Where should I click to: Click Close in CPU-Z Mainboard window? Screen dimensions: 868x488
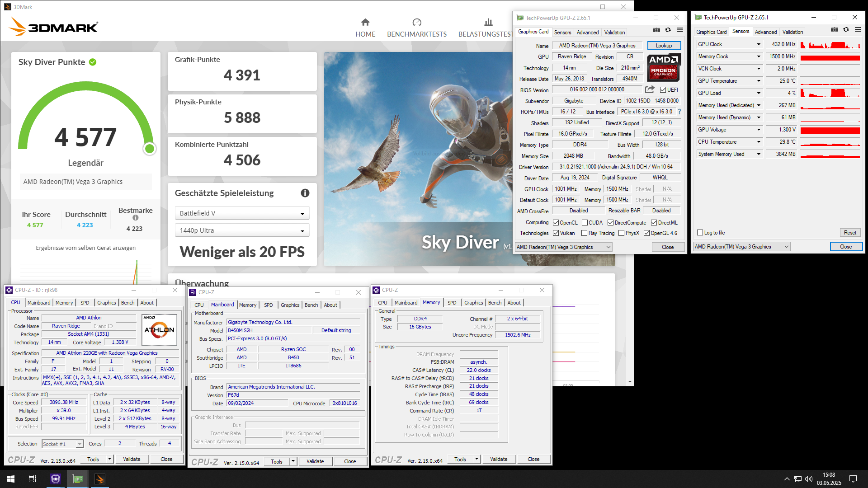[x=350, y=461]
